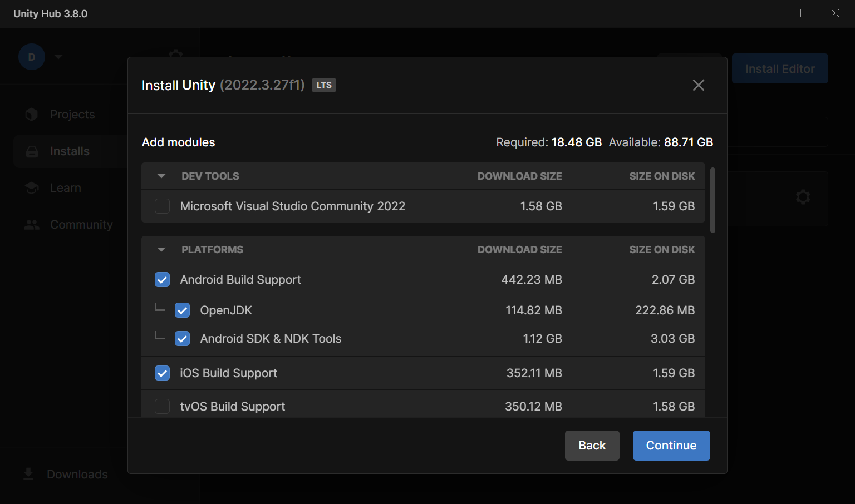Click the Add modules heading

click(179, 142)
